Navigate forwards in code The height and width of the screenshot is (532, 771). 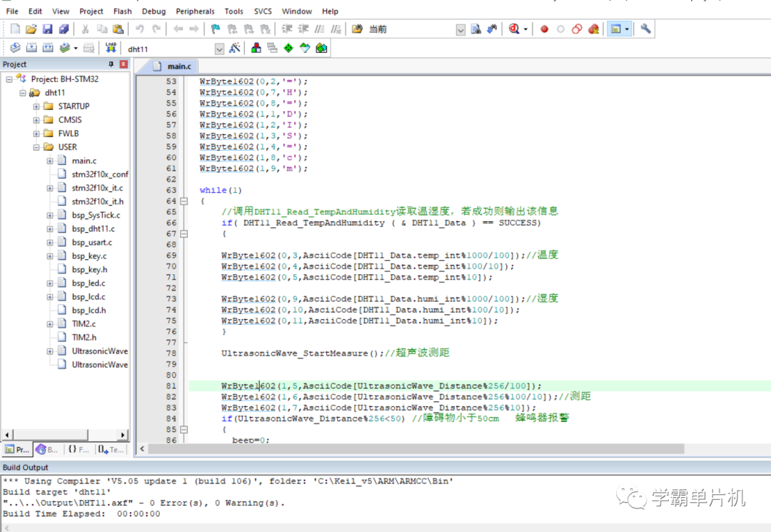[x=194, y=29]
